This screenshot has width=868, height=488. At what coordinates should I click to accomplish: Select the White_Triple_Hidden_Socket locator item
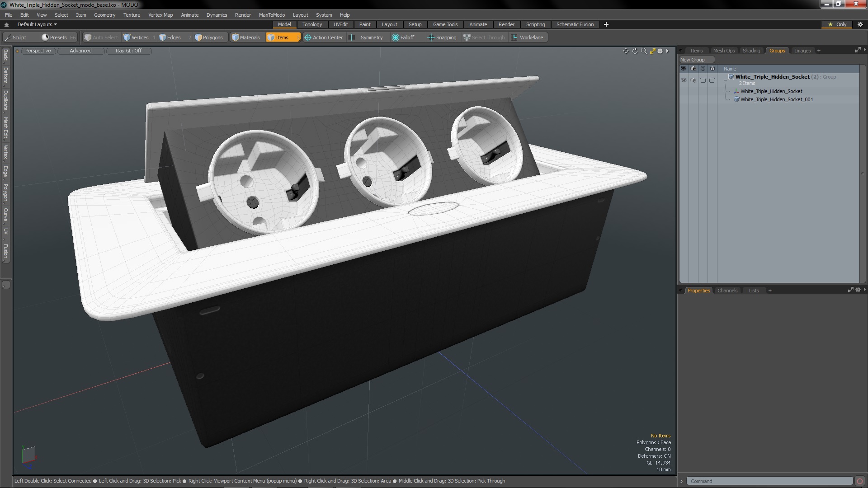[771, 91]
